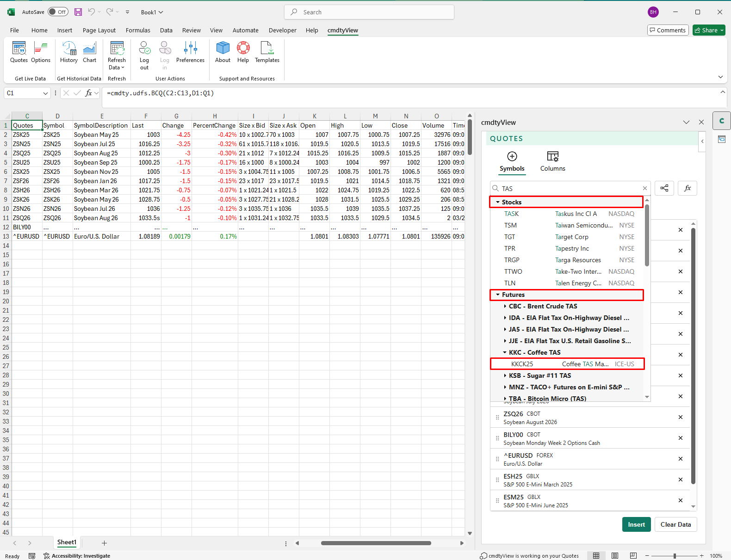Expand KSB - Sugar #11 TAS
The image size is (731, 560).
coord(505,375)
